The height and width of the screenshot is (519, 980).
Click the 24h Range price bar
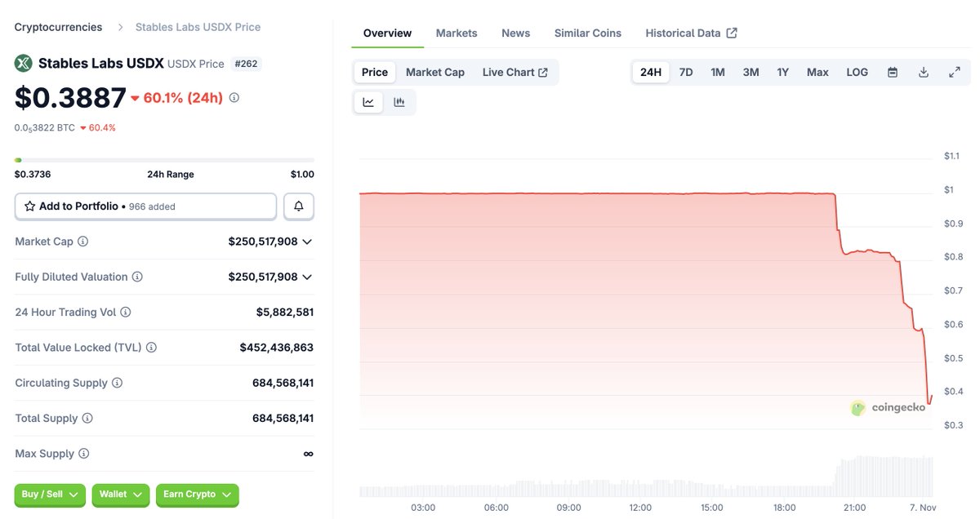coord(164,160)
